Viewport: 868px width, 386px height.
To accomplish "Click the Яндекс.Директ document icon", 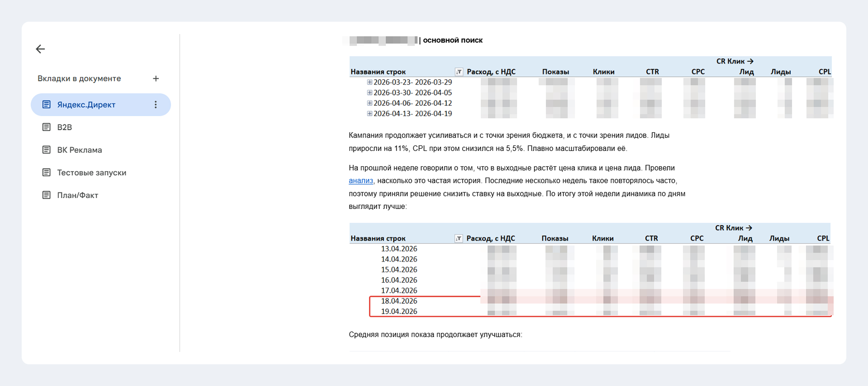I will (46, 105).
